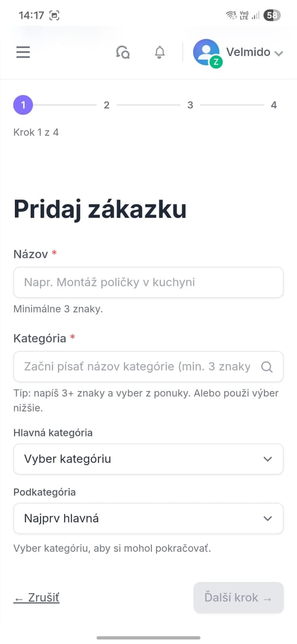Tap the highlighted step 1 circle
Viewport: 297px width, 644px height.
[x=23, y=105]
